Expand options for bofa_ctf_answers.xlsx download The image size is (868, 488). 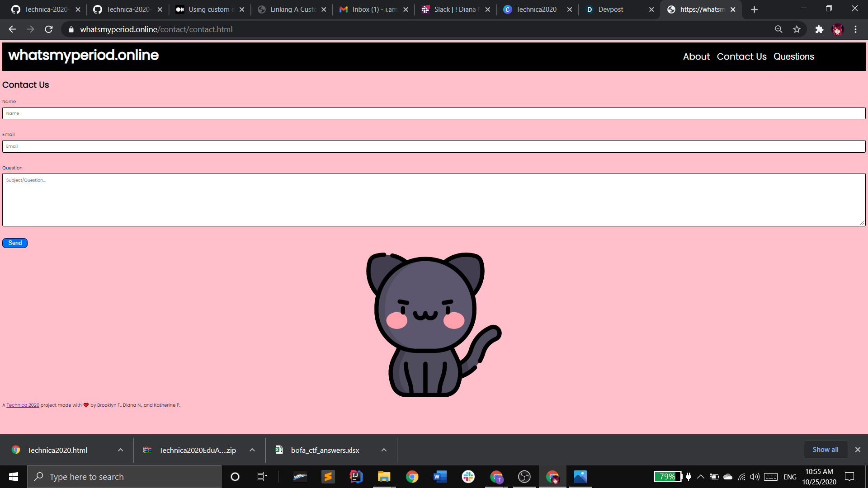point(384,450)
